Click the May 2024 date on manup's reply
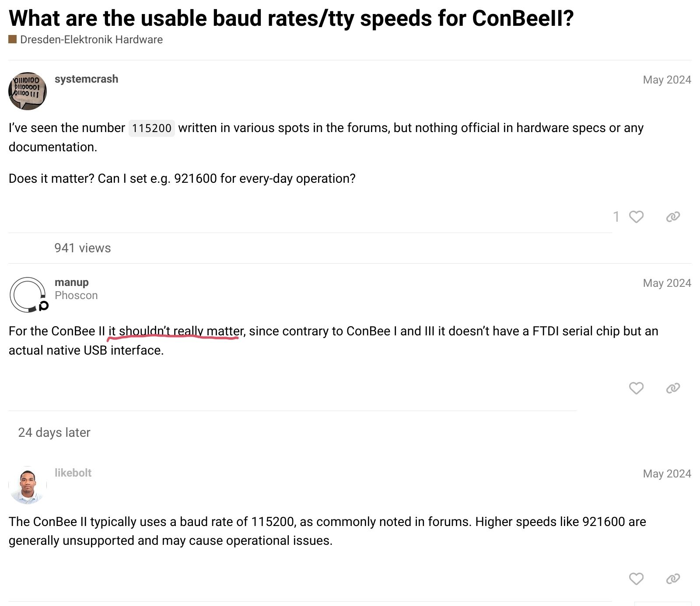The height and width of the screenshot is (606, 700). pyautogui.click(x=667, y=283)
